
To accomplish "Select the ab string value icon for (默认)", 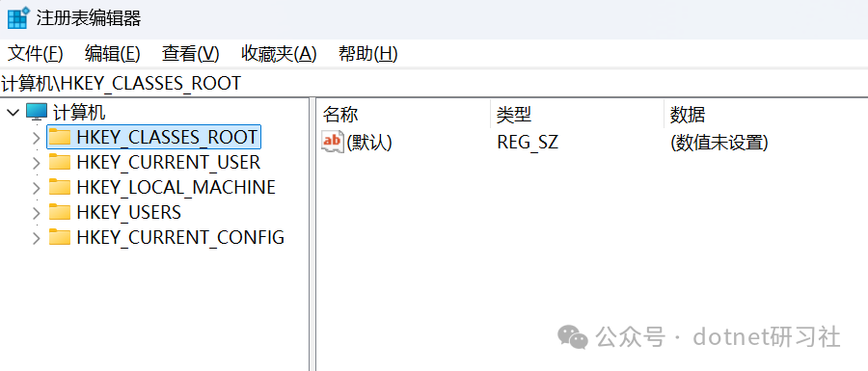I will pyautogui.click(x=334, y=142).
